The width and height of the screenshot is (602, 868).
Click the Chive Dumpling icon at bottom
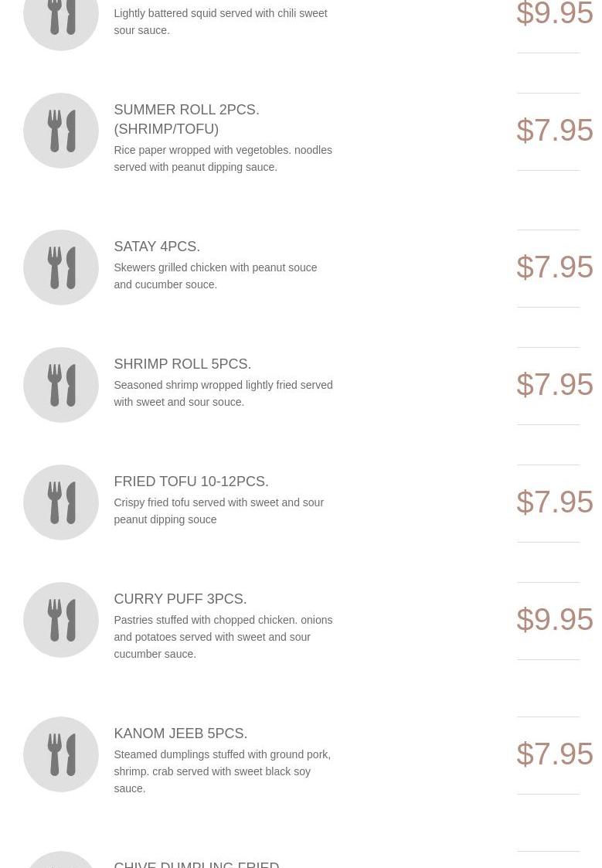(x=61, y=860)
